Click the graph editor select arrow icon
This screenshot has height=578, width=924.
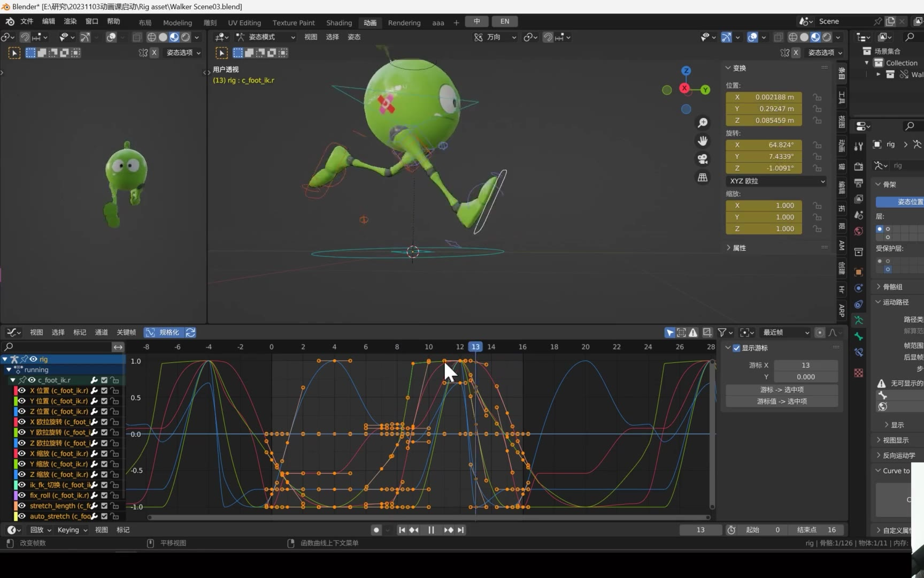(x=669, y=332)
